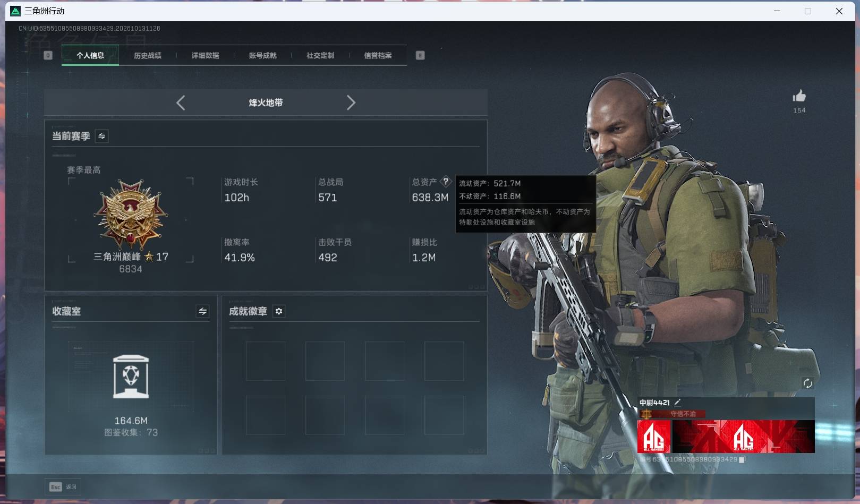Click the 三角洲行动 app logo icon

pos(15,11)
